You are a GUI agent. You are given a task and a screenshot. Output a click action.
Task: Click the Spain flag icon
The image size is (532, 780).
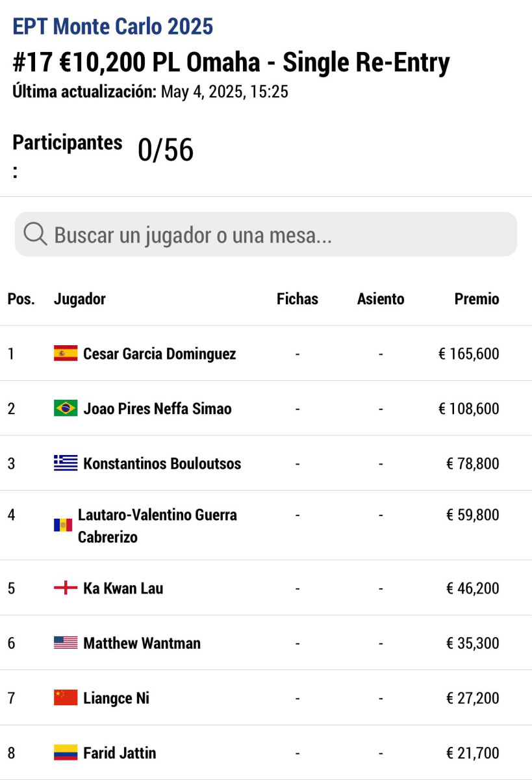pos(66,354)
